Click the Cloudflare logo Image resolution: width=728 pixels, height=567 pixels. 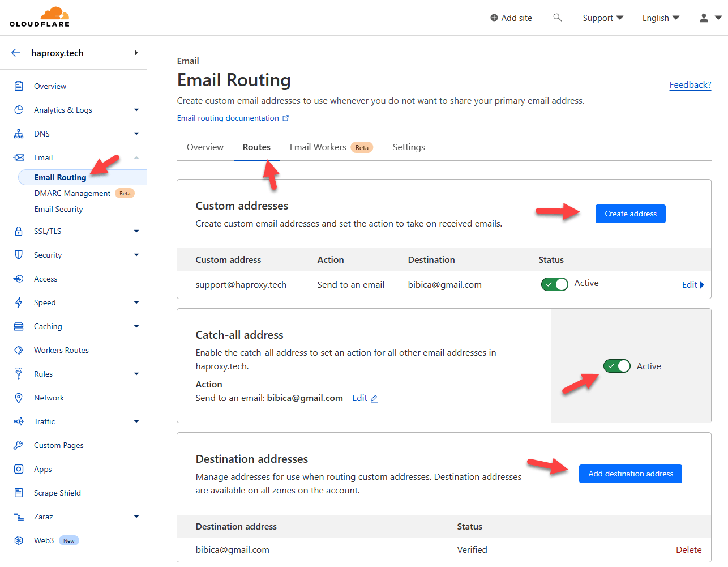point(40,17)
